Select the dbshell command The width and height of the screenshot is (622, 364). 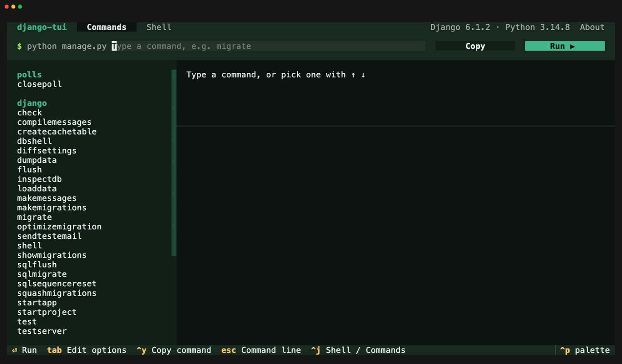click(x=35, y=141)
